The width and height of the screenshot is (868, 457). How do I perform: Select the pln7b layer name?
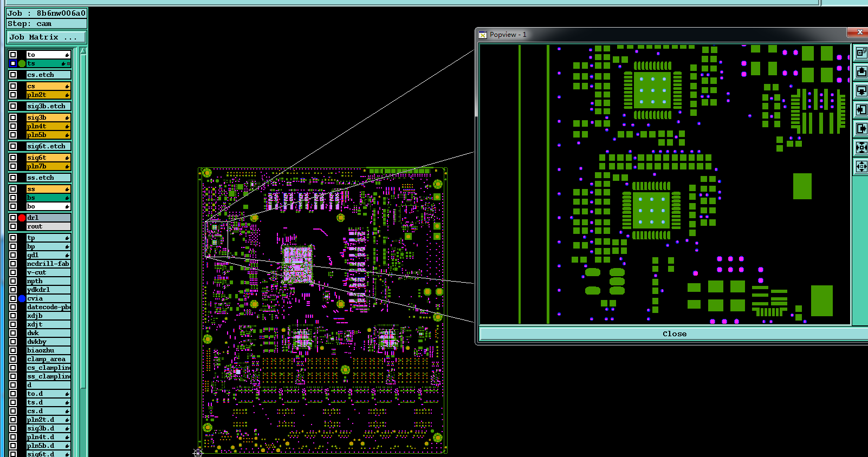pos(49,166)
